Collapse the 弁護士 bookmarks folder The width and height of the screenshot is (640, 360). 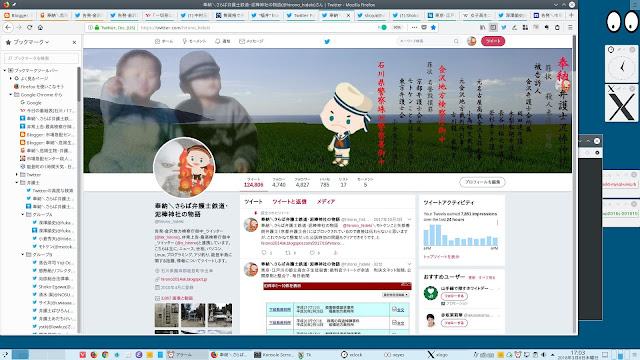point(17,182)
